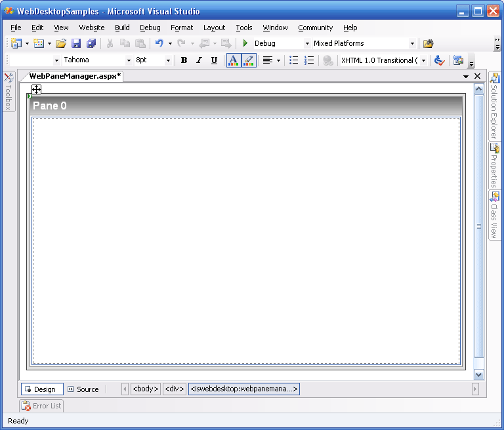Screen dimensions: 504x430
Task: Select the <body> tag in breadcrumb
Action: coord(146,389)
